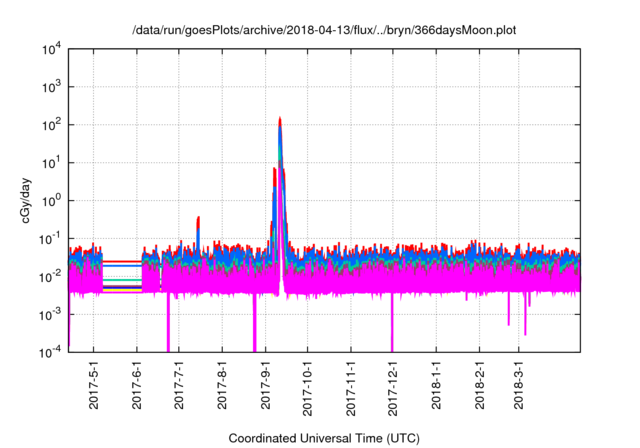Viewport: 640px width, 448px height.
Task: Click the 10^4 y-axis tick label
Action: (x=51, y=50)
